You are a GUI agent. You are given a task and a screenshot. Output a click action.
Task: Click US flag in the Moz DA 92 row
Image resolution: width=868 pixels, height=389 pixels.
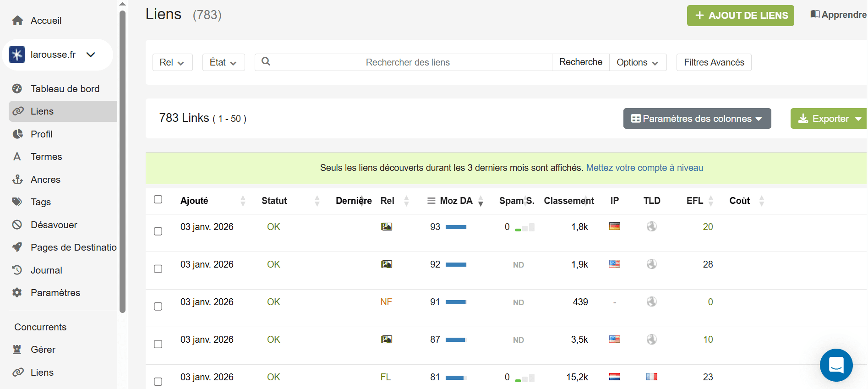tap(615, 263)
